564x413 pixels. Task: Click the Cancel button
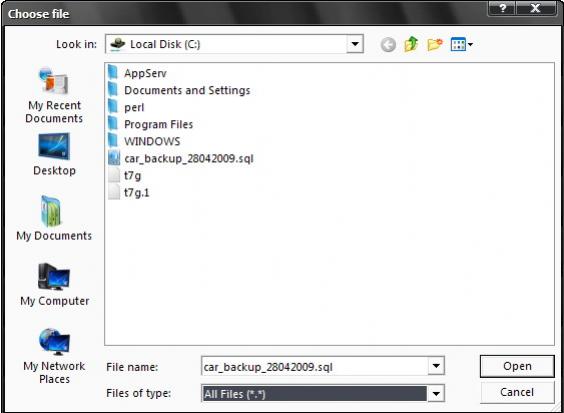pyautogui.click(x=517, y=392)
